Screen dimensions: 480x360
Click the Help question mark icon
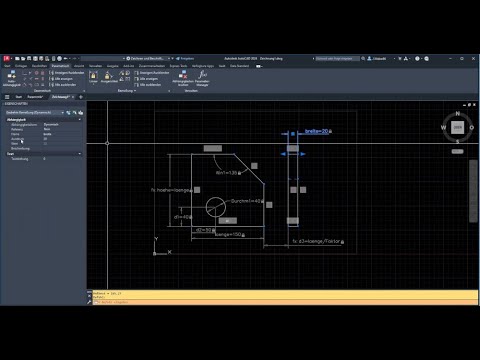click(417, 58)
